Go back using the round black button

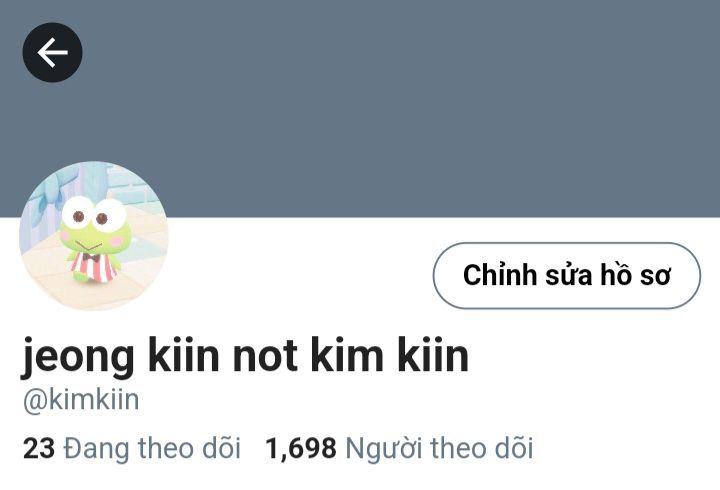[x=52, y=52]
